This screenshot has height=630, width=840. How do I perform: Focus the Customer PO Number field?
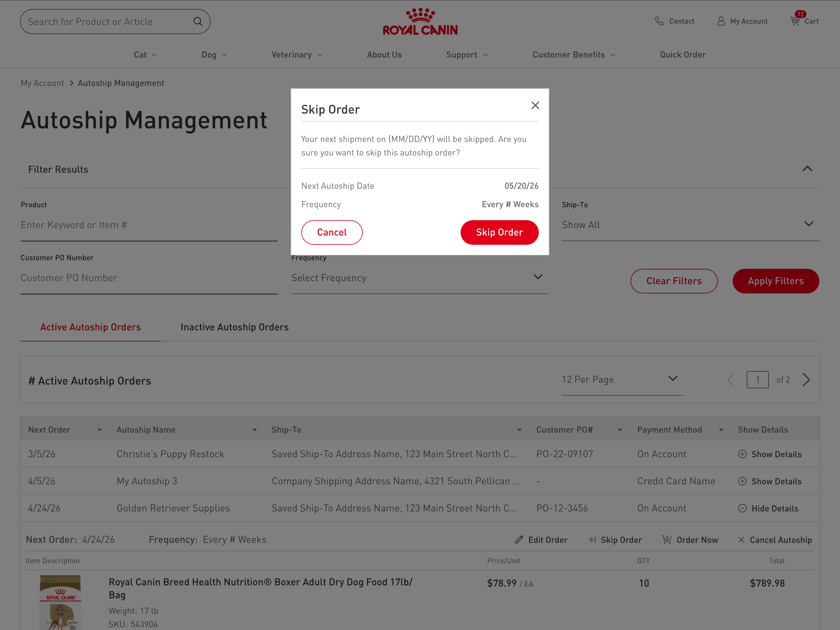pos(149,278)
